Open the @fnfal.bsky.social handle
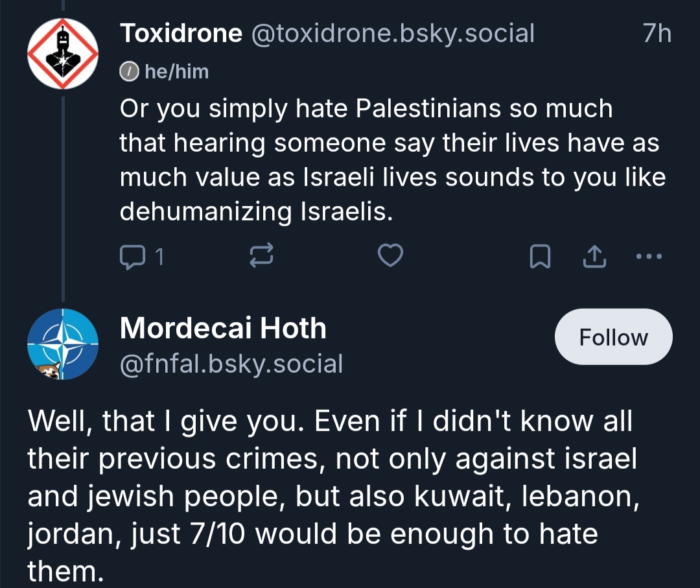The image size is (700, 588). [x=231, y=364]
